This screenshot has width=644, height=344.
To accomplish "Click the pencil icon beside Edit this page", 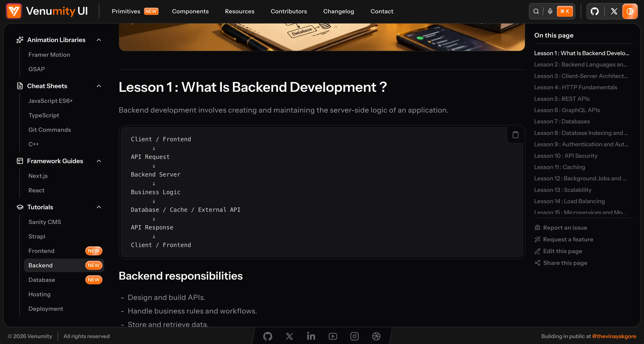I will point(537,251).
